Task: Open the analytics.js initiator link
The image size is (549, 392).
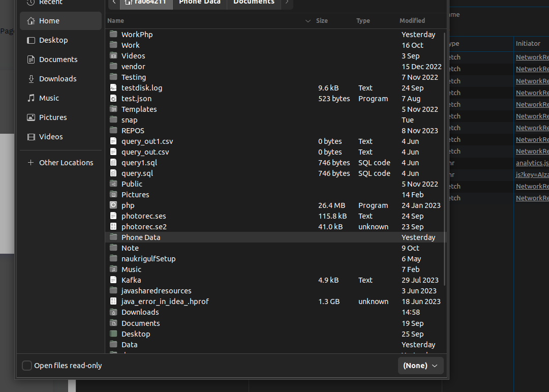Action: tap(532, 163)
